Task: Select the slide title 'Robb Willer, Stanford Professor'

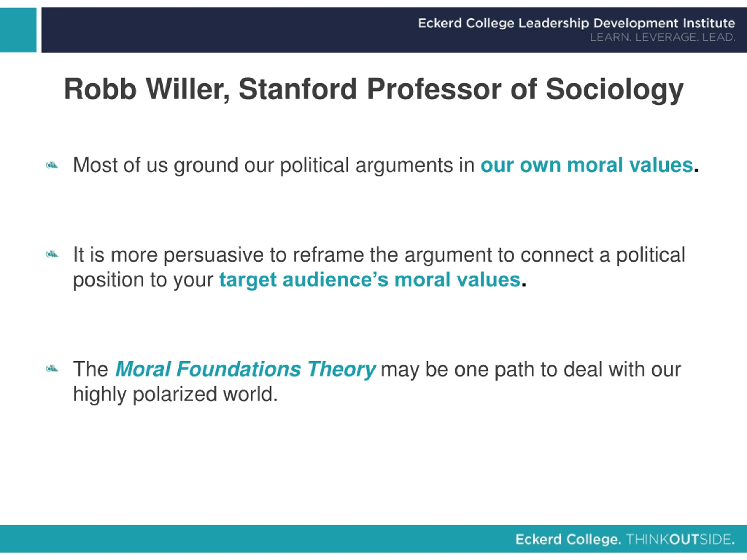Action: 373,90
